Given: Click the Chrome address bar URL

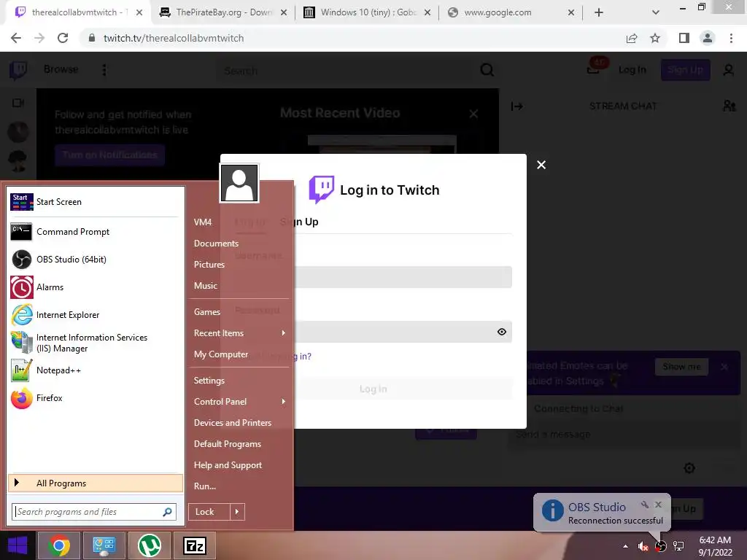Looking at the screenshot, I should tap(174, 38).
